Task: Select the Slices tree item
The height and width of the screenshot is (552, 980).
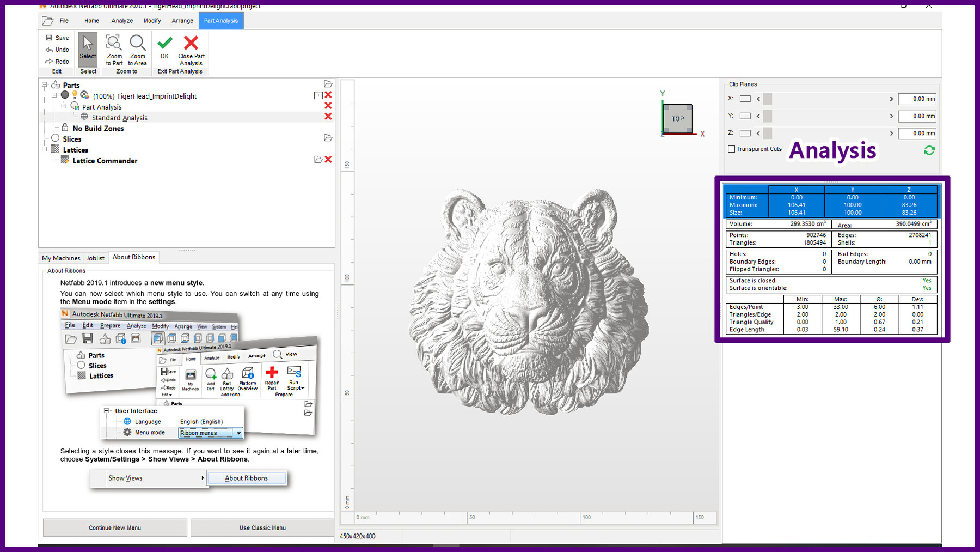Action: tap(72, 139)
